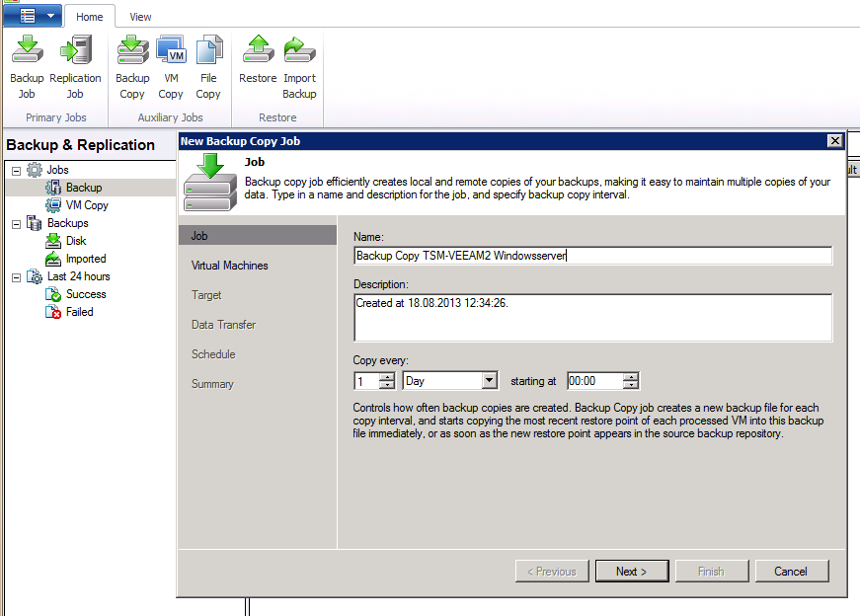860x616 pixels.
Task: Select the Backups node icon in tree
Action: 35,223
